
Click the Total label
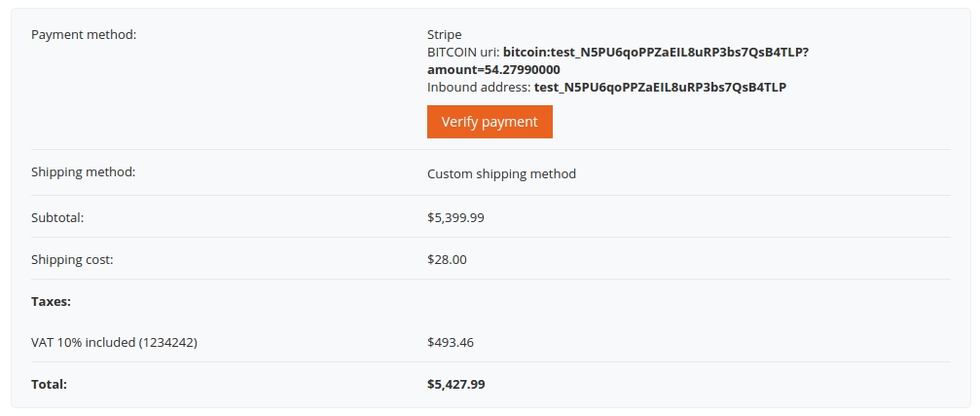(49, 384)
